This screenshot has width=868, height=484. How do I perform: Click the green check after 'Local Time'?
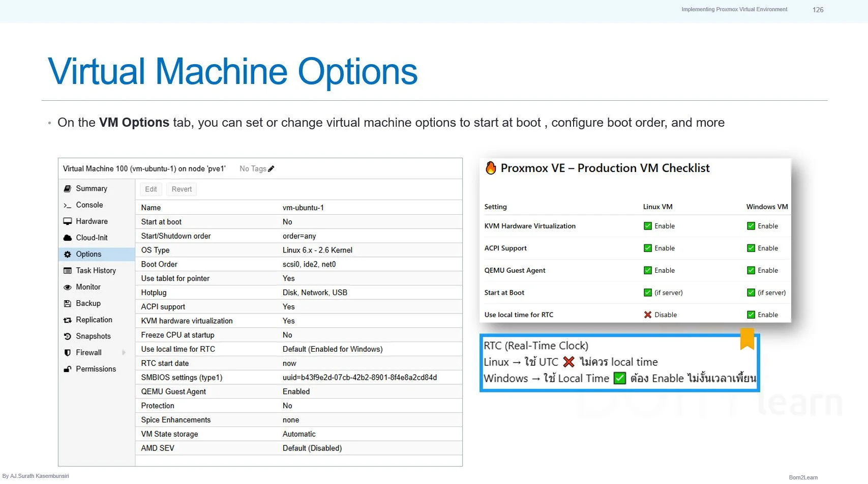619,378
